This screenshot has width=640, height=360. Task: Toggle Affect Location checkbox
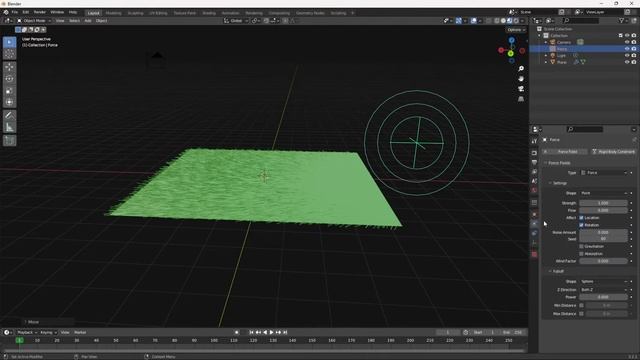click(581, 218)
